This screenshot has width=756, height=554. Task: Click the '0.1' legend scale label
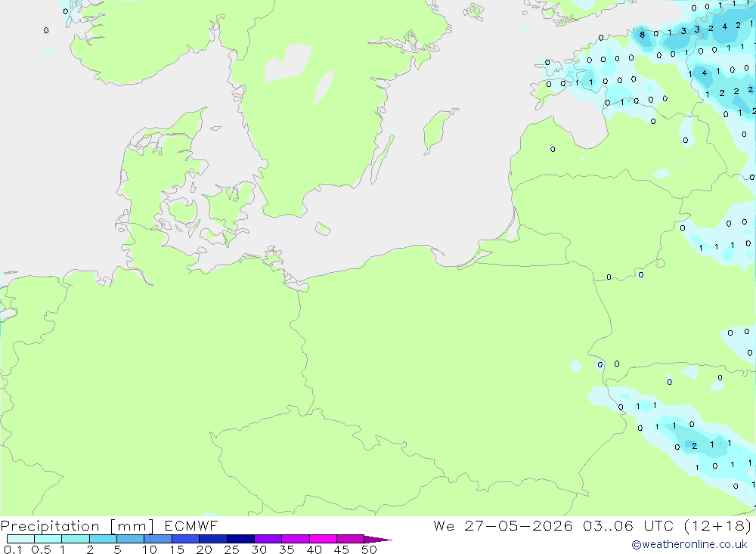point(13,549)
